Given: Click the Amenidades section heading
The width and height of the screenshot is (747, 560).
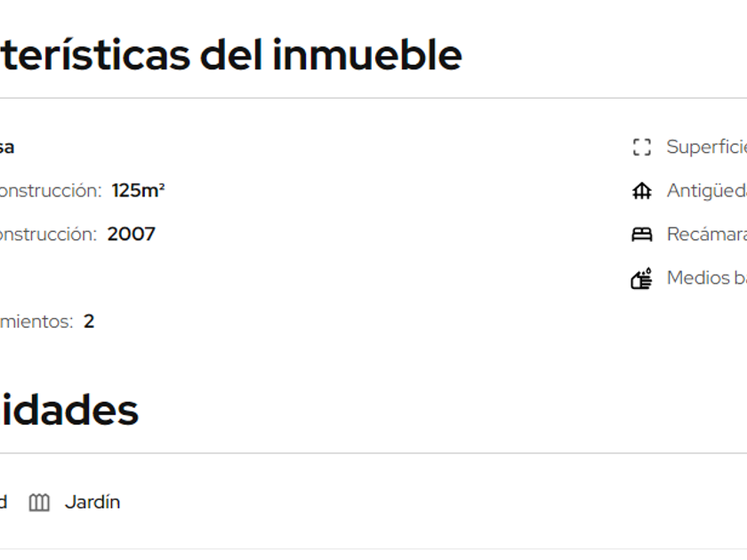Looking at the screenshot, I should pyautogui.click(x=68, y=411).
